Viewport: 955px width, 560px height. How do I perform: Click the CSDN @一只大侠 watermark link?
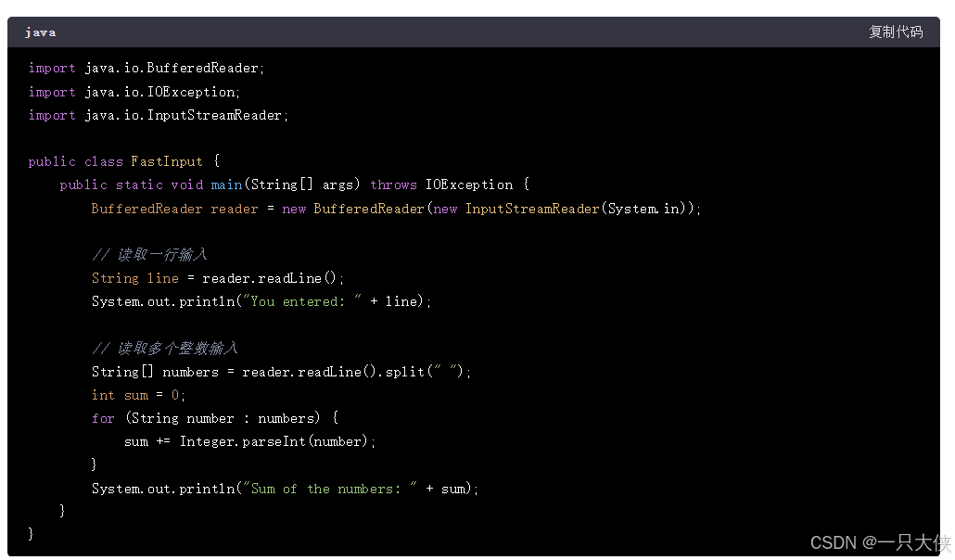coord(875,543)
